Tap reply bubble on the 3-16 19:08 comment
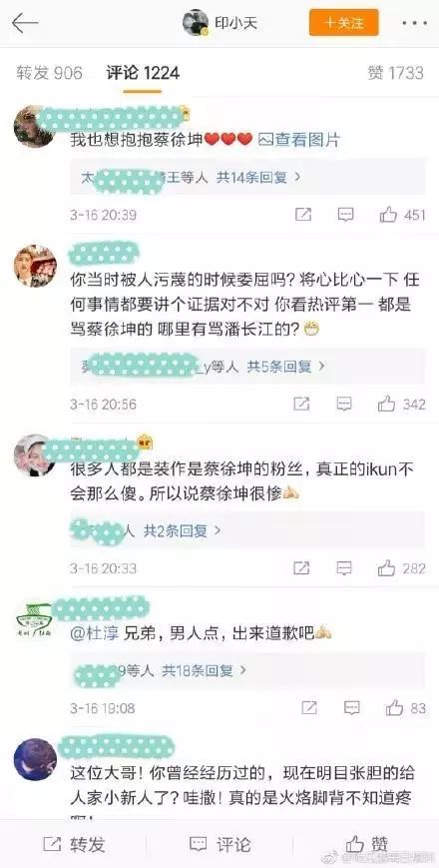The image size is (439, 868). tap(351, 707)
